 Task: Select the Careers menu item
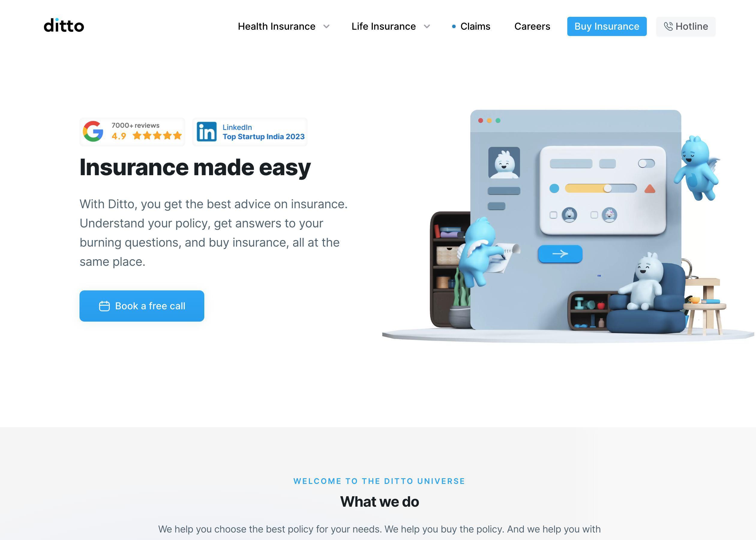point(532,26)
